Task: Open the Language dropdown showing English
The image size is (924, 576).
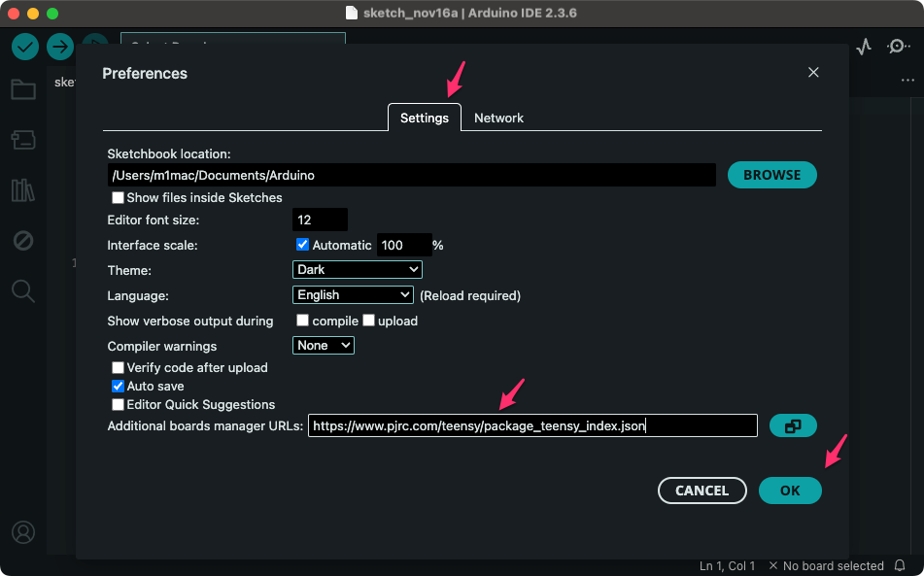Action: tap(353, 295)
